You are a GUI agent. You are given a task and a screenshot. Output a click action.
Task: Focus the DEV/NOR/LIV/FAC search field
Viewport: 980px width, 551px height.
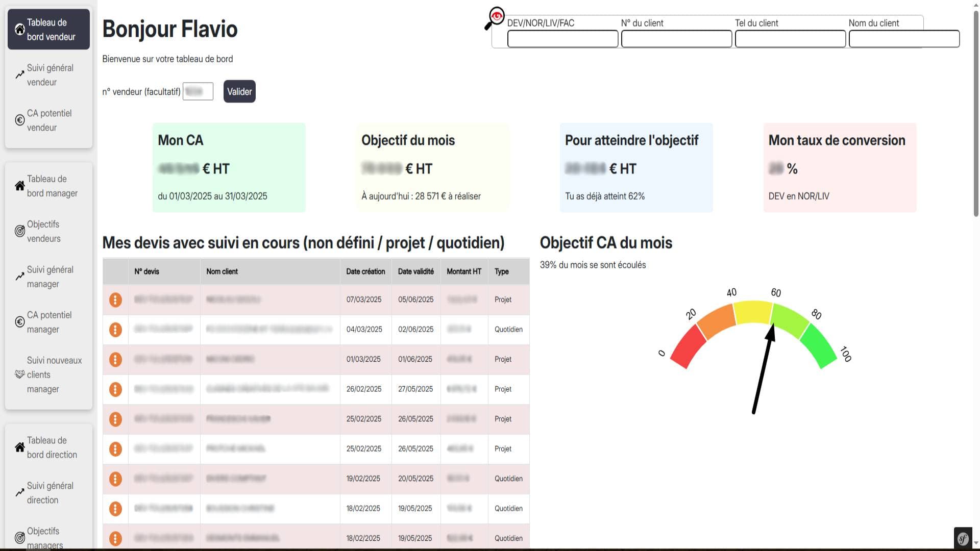click(562, 39)
